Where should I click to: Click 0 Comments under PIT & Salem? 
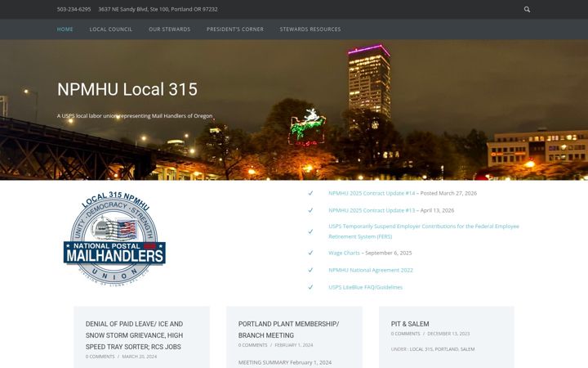click(405, 334)
